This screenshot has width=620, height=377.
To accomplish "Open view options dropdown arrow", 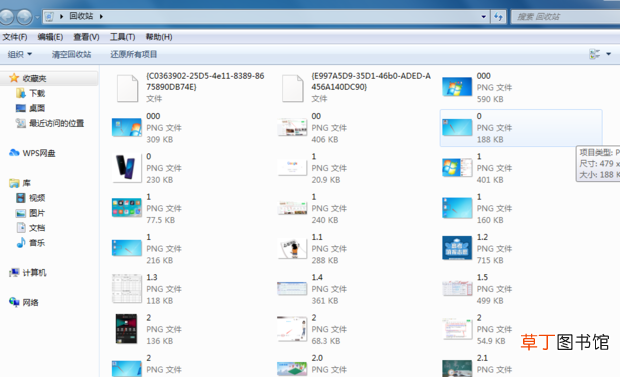I will tap(609, 54).
